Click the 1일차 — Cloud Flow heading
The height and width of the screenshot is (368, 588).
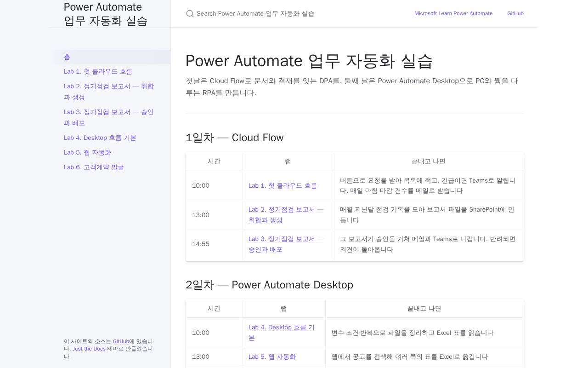[234, 138]
